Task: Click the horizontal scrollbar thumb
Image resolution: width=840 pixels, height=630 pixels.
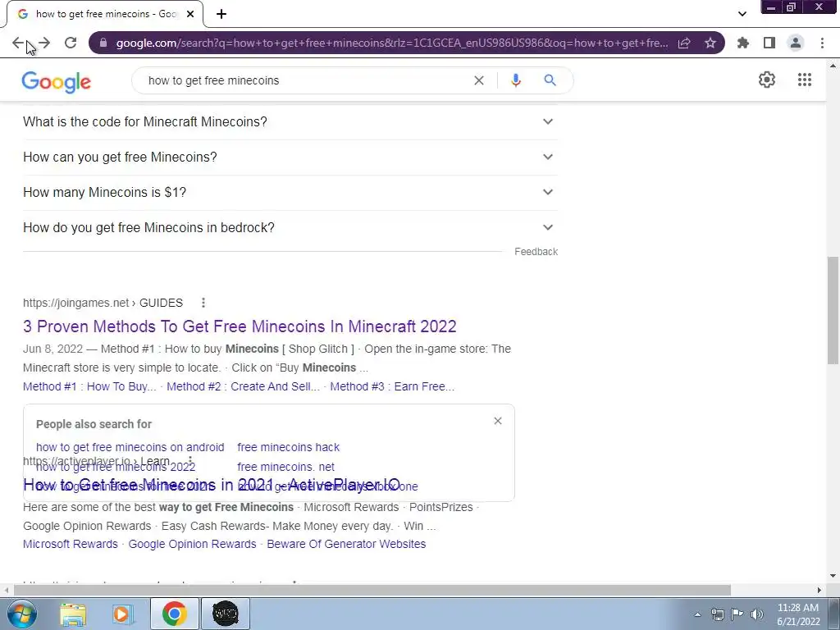Action: click(x=372, y=590)
